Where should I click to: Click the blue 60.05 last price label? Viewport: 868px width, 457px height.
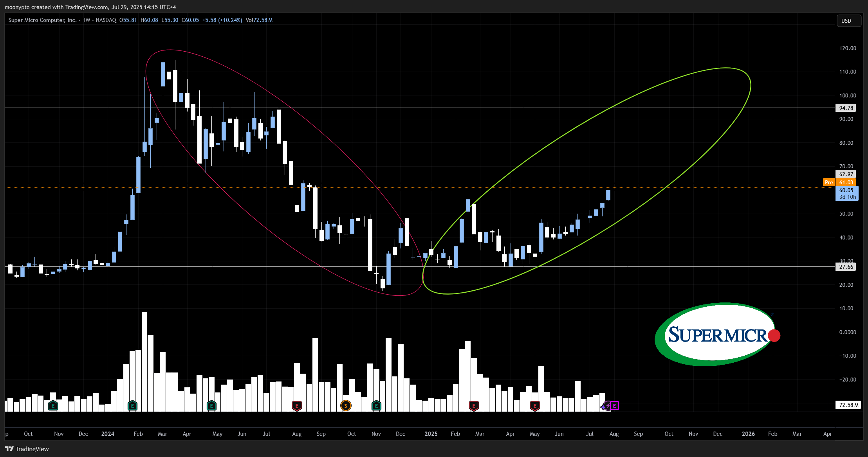pos(847,193)
